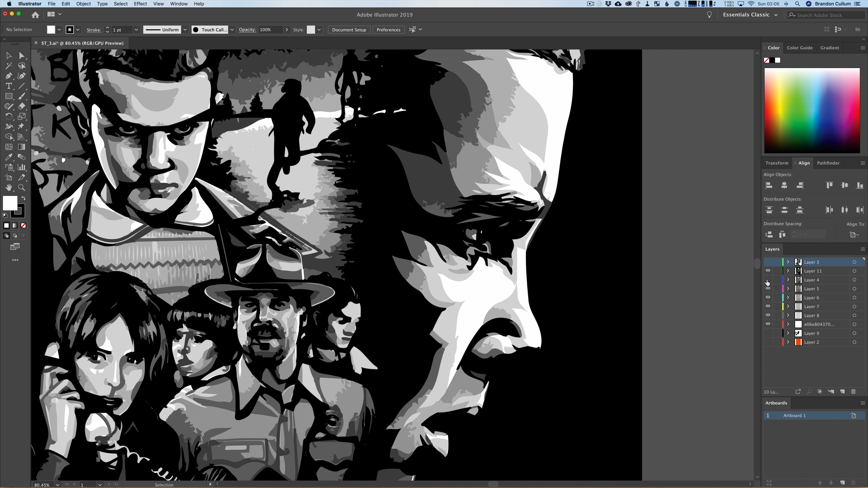The image size is (868, 488).
Task: Click the Preferences button
Action: click(x=388, y=30)
